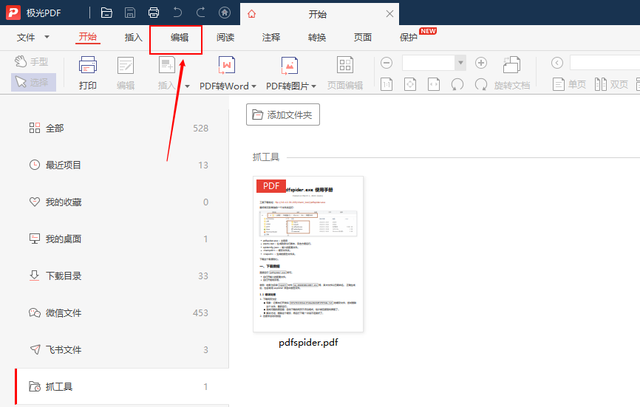Click the save disk icon in title bar

pyautogui.click(x=130, y=13)
